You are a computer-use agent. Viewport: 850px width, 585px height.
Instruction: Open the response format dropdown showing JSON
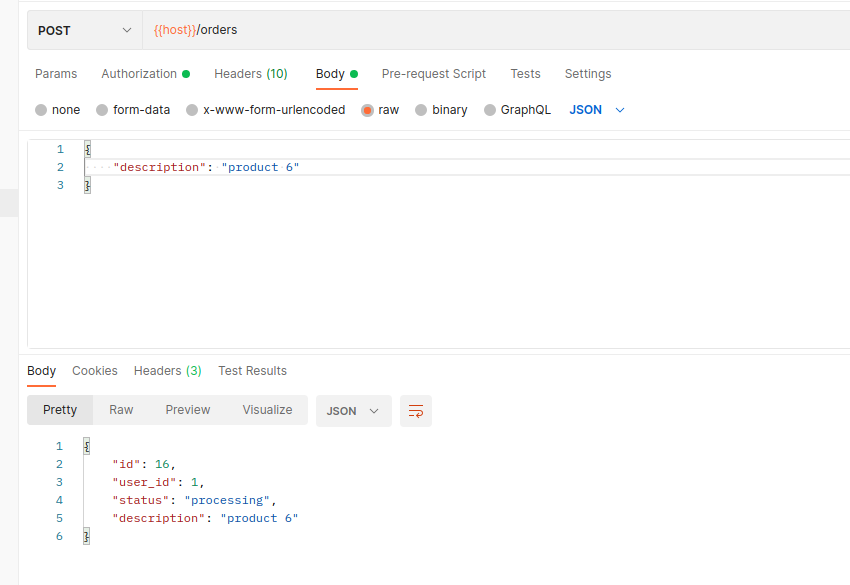click(353, 410)
